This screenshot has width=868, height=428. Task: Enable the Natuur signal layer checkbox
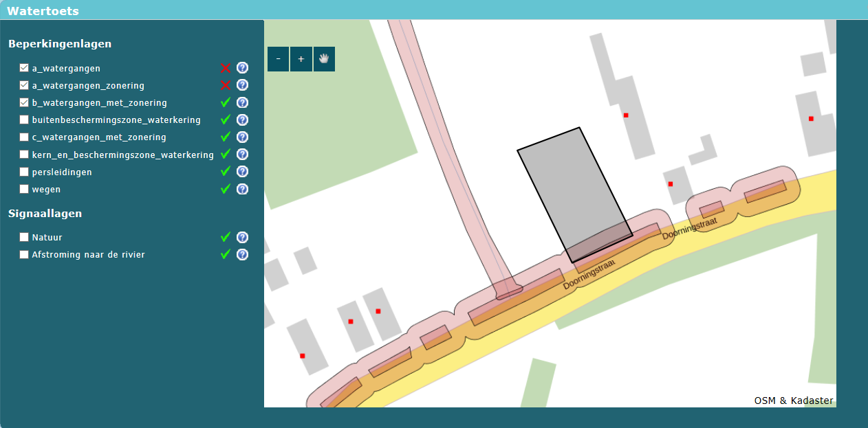(x=24, y=237)
